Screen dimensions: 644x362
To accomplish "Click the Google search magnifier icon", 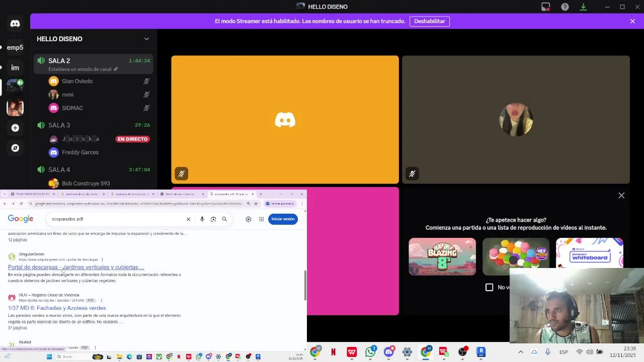I will click(x=224, y=219).
